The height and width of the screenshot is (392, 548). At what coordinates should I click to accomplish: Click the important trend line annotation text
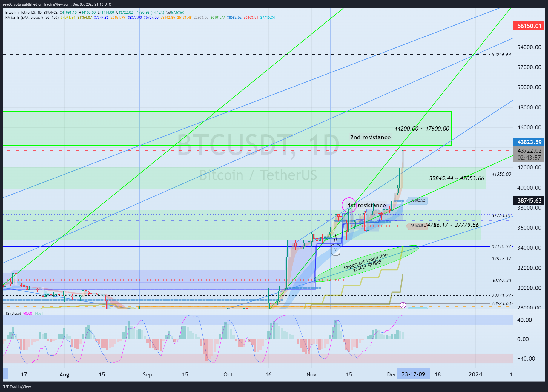[x=366, y=261]
